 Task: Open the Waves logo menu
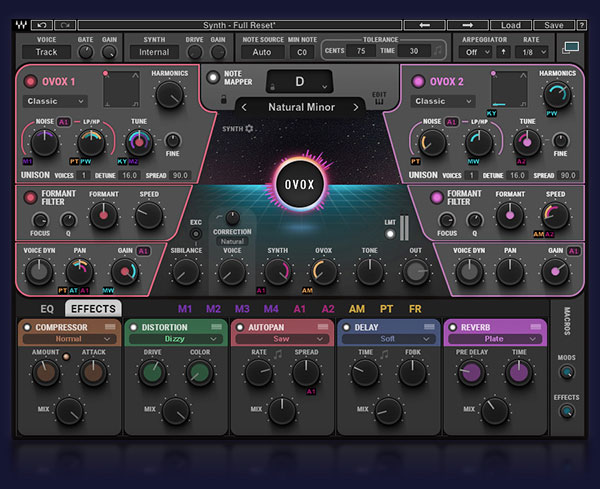click(21, 25)
